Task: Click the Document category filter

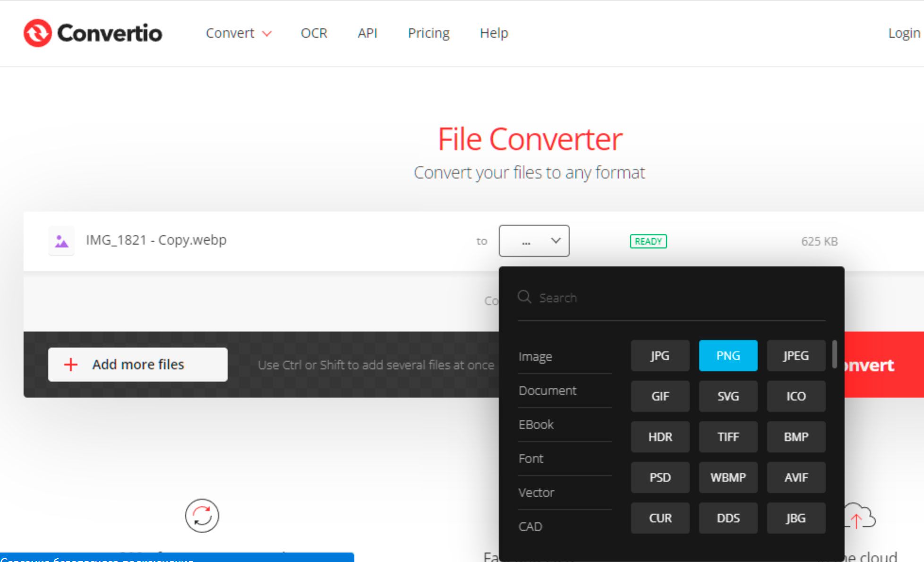Action: pyautogui.click(x=547, y=389)
